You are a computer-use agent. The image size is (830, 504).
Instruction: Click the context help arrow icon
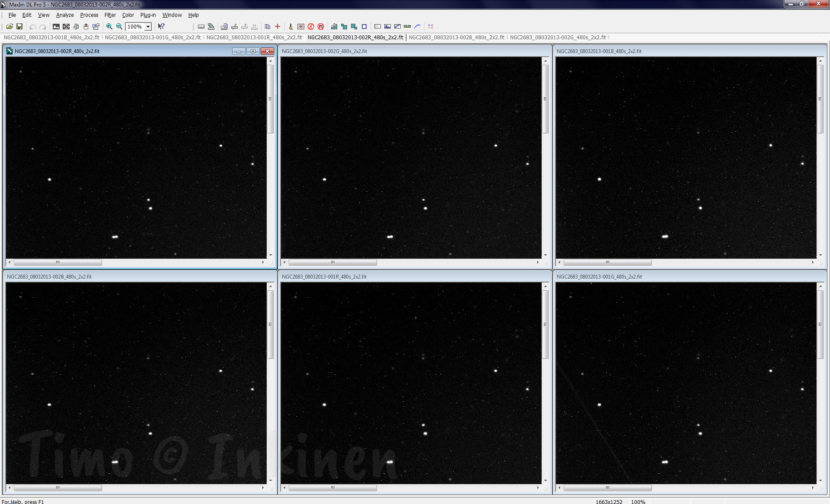point(161,26)
